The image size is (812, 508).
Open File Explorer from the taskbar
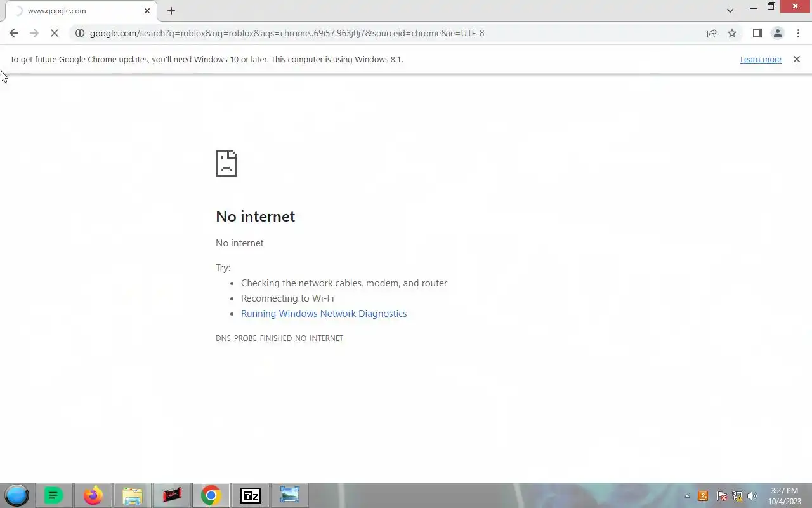point(132,495)
